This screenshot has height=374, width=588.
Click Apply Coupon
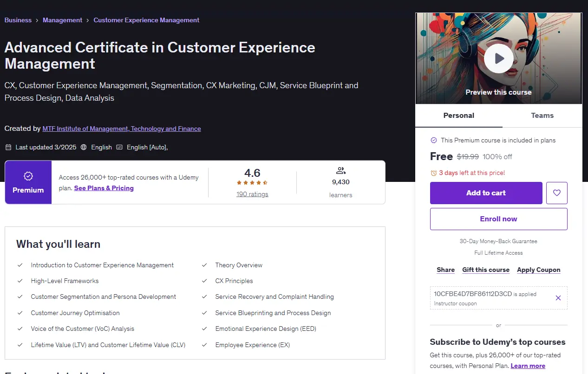(539, 270)
